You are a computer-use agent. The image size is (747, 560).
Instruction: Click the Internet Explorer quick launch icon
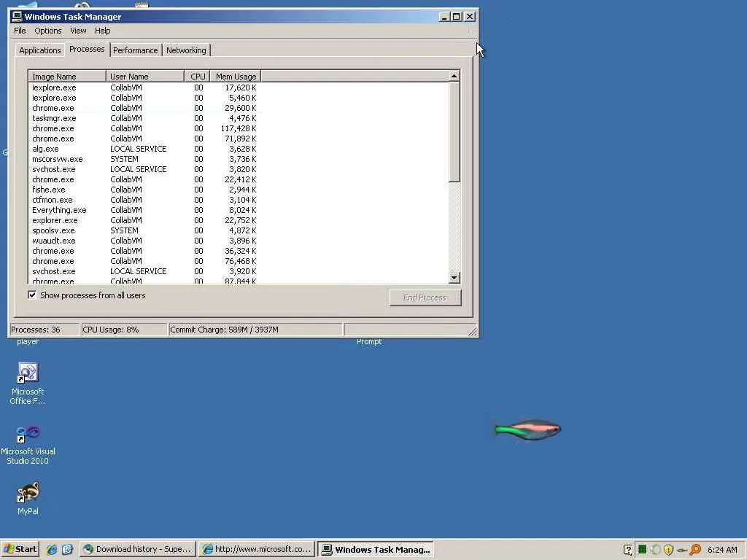pos(52,550)
